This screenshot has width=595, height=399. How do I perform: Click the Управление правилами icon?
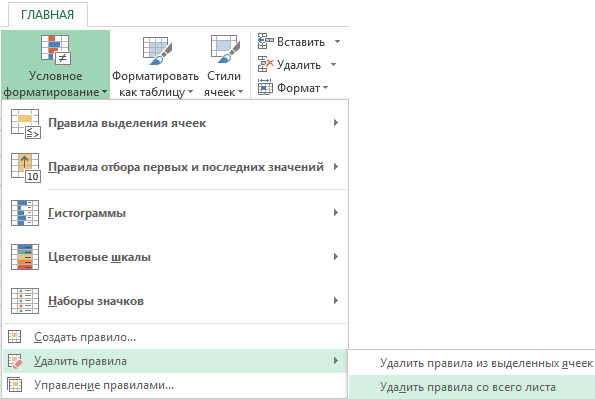[x=15, y=385]
